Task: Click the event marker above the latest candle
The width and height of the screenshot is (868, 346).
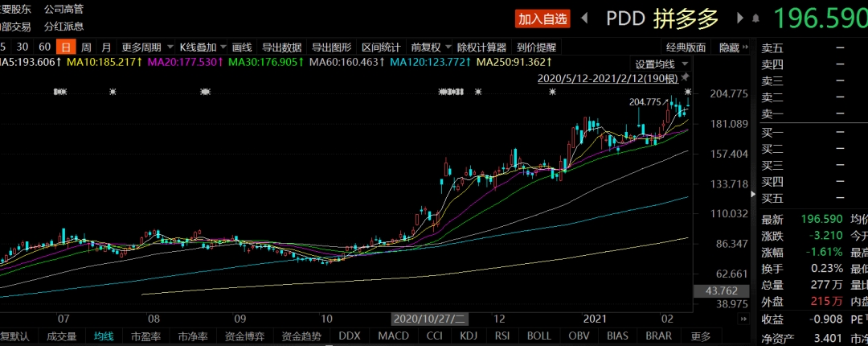Action: 688,92
